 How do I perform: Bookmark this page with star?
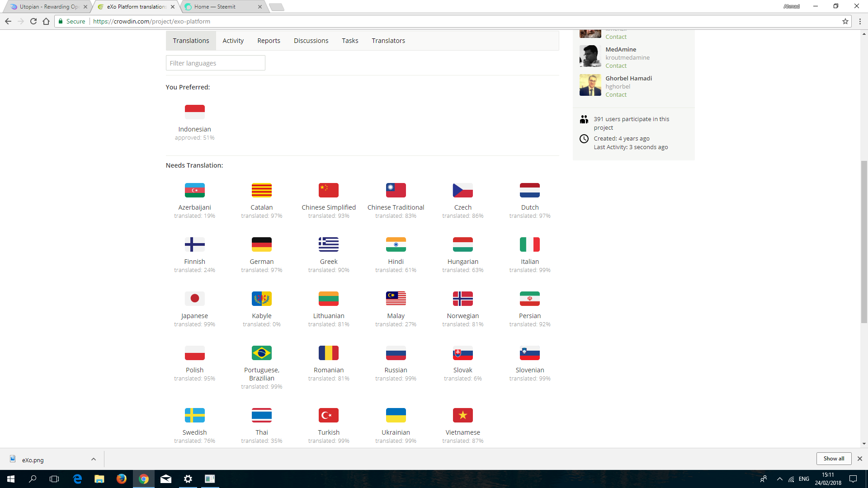click(845, 21)
